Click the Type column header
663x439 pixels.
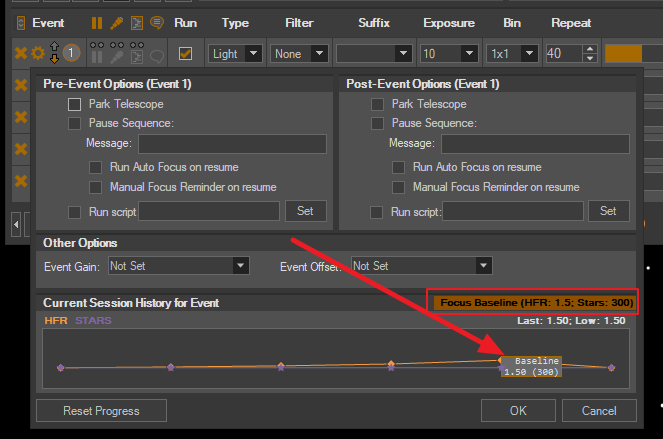pos(235,23)
